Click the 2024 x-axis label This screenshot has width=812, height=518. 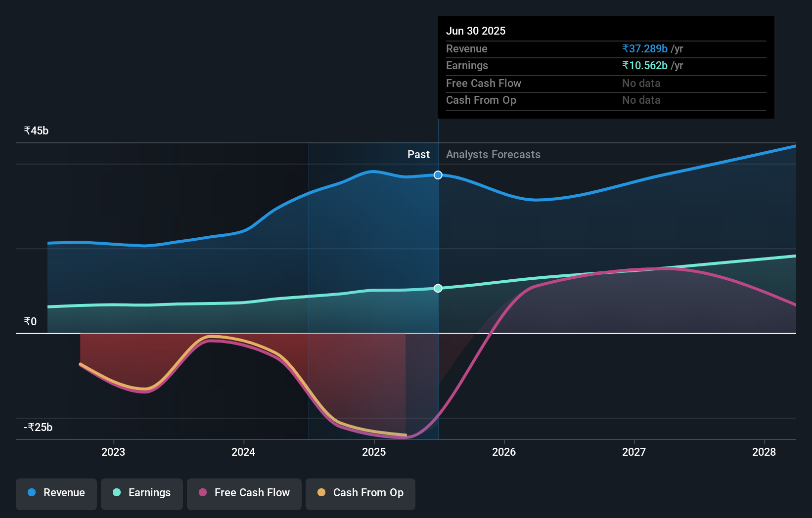[243, 452]
